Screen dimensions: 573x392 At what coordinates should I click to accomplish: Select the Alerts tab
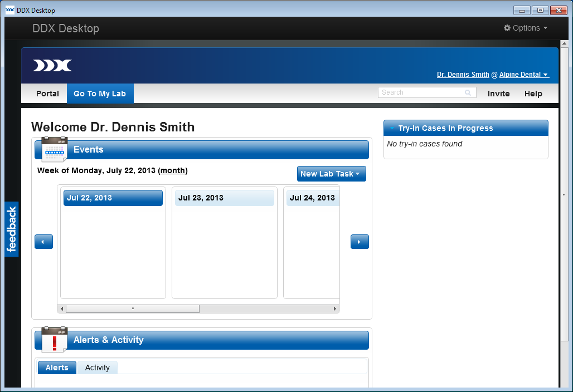(57, 367)
